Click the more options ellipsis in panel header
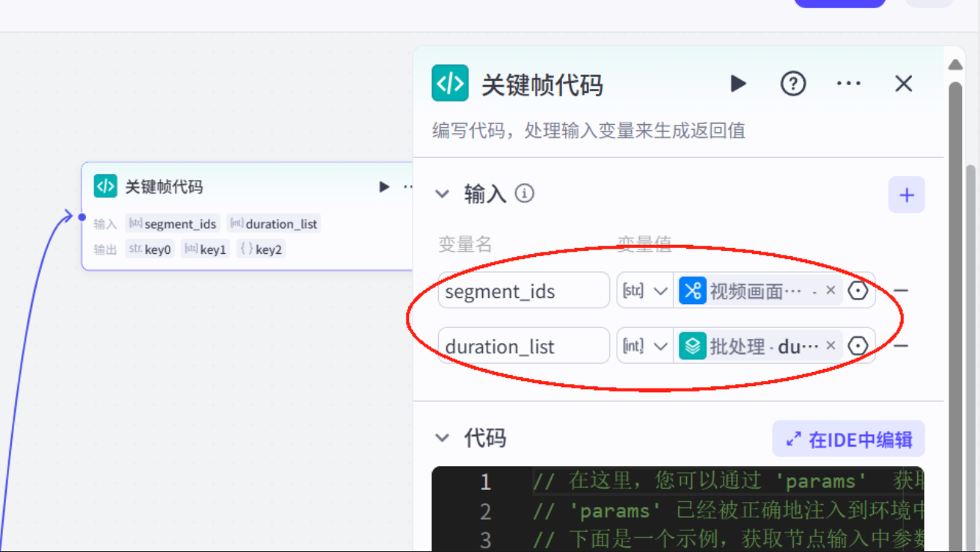Viewport: 980px width, 552px height. pyautogui.click(x=848, y=84)
